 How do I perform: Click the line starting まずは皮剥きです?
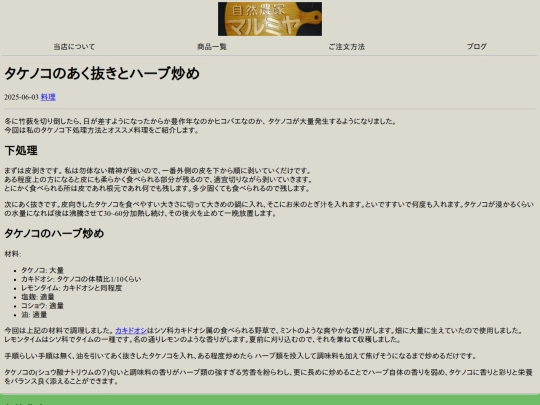[x=158, y=171]
